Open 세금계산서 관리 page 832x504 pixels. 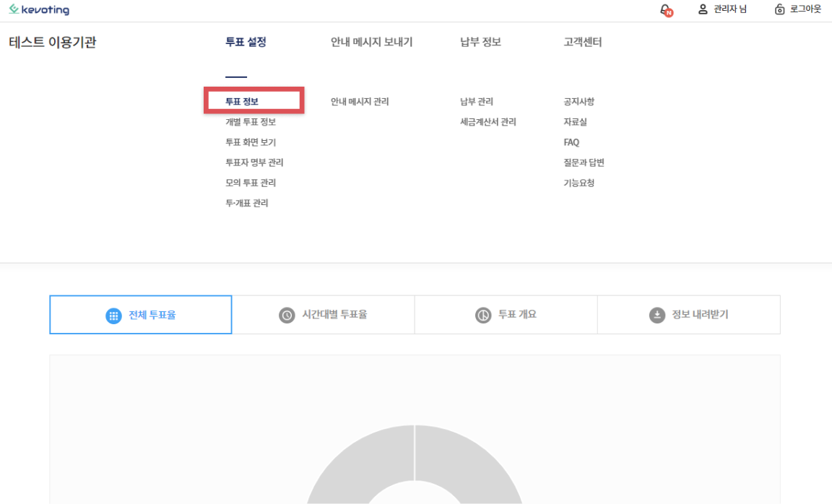point(487,122)
